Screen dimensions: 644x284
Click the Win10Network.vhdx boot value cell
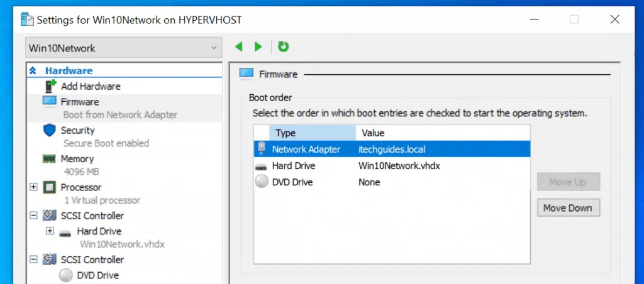pyautogui.click(x=399, y=166)
